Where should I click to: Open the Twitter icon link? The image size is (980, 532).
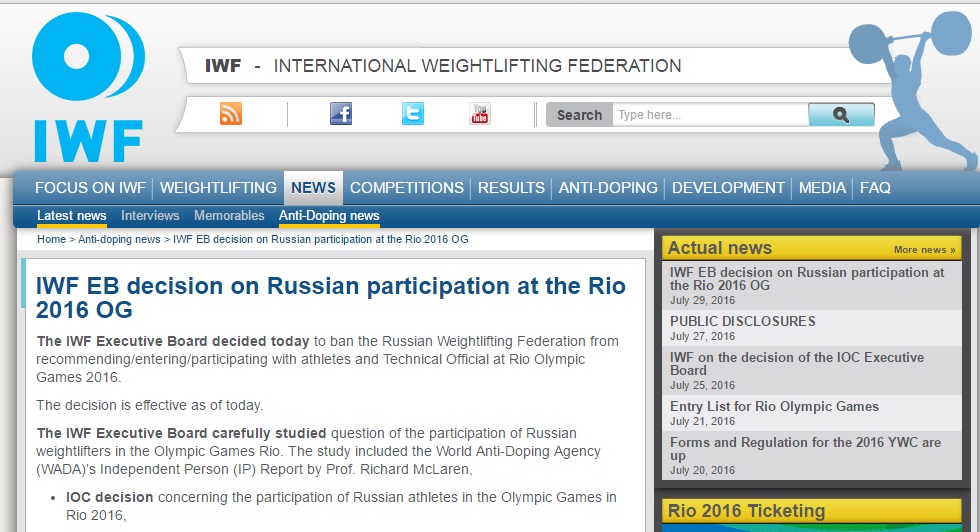[412, 114]
